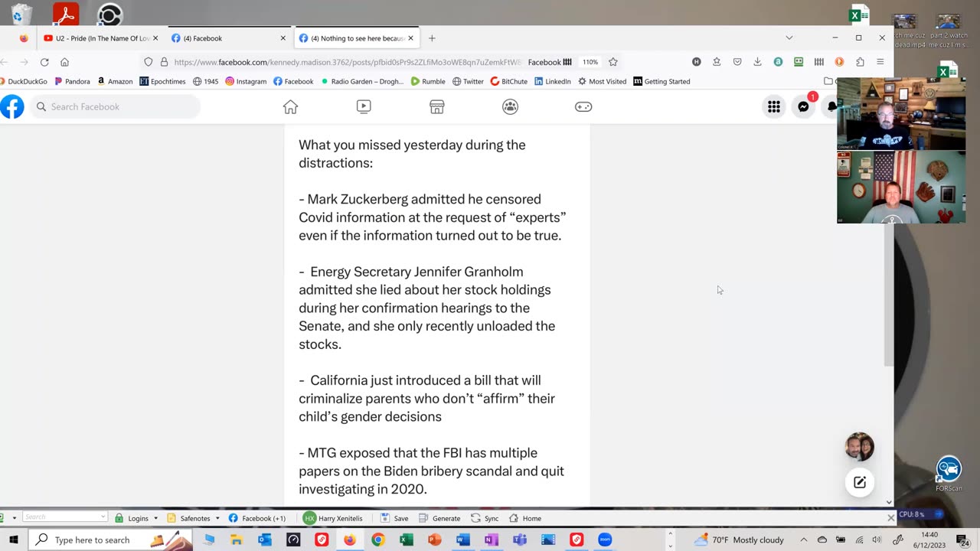Open Zoom from the taskbar
The image size is (980, 551).
pos(605,540)
